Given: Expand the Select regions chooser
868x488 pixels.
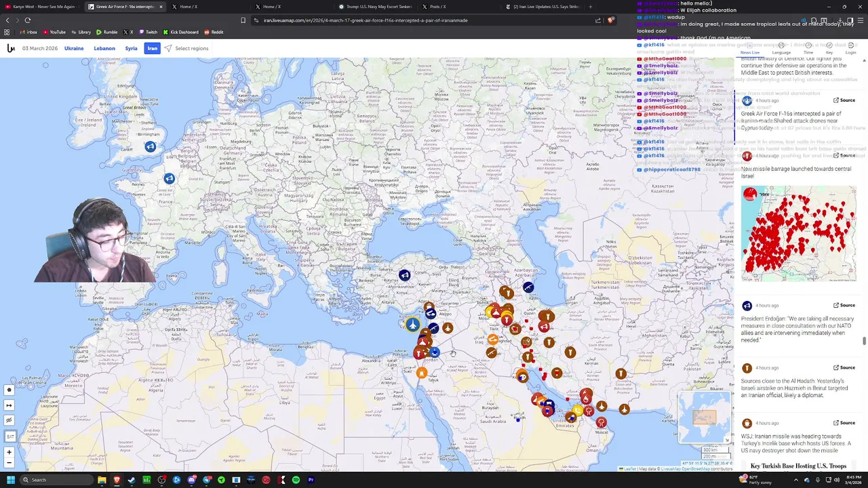Looking at the screenshot, I should coord(186,48).
